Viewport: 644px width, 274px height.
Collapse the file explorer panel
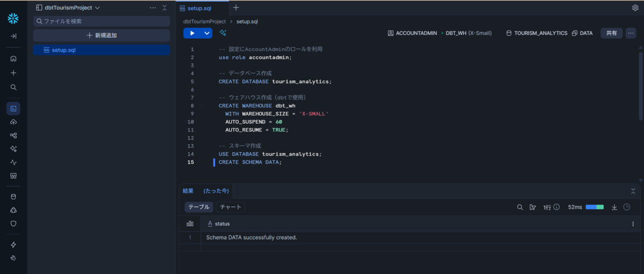tap(165, 8)
